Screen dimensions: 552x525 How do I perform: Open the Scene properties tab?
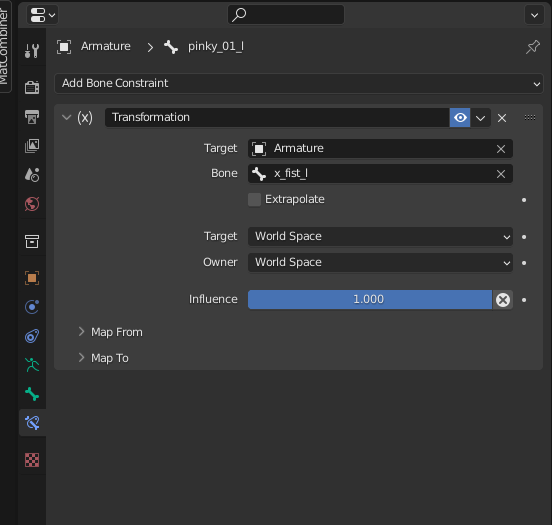pyautogui.click(x=32, y=175)
